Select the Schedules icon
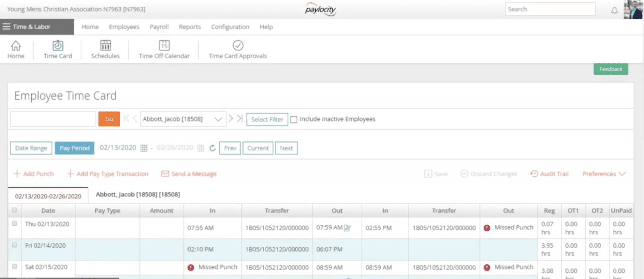 click(104, 49)
